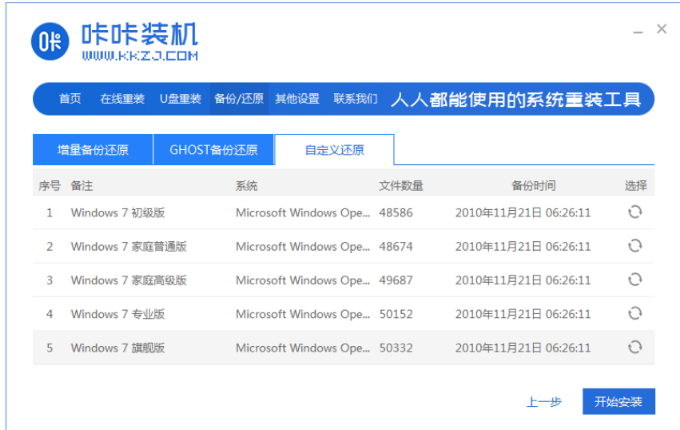Go to 在线重装 section
Screen dimensions: 680x430
click(x=122, y=99)
